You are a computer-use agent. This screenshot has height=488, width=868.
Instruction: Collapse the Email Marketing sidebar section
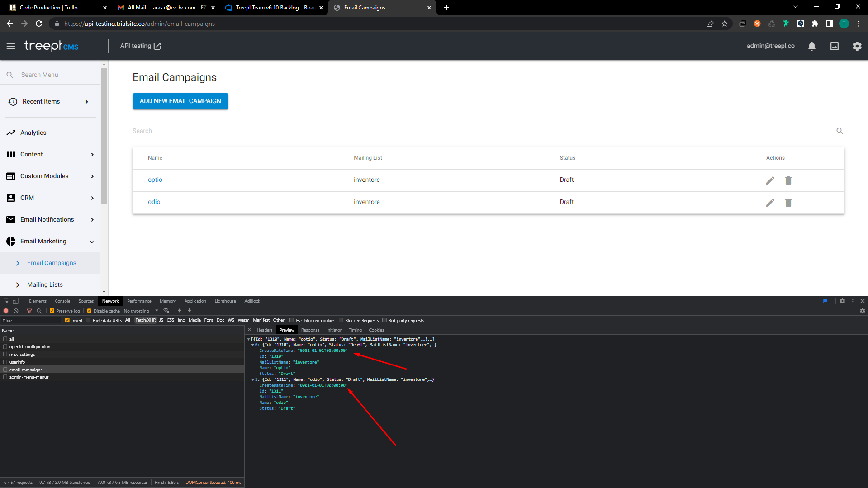coord(50,242)
